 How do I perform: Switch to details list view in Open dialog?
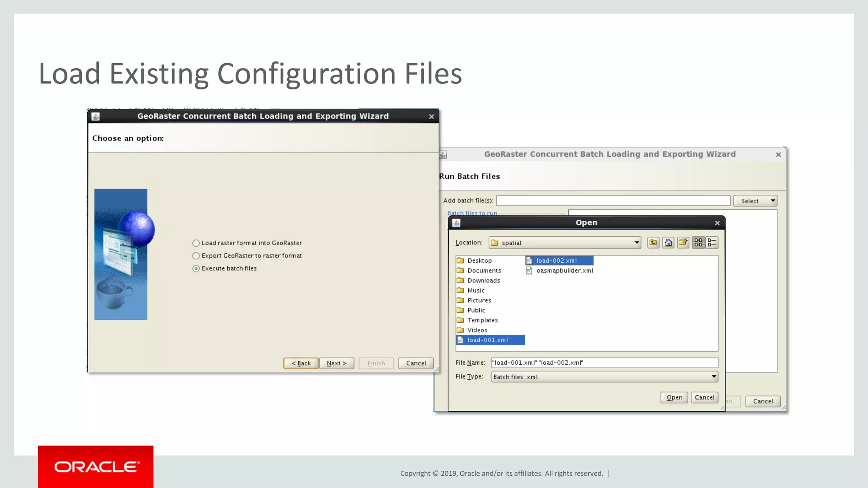tap(712, 243)
